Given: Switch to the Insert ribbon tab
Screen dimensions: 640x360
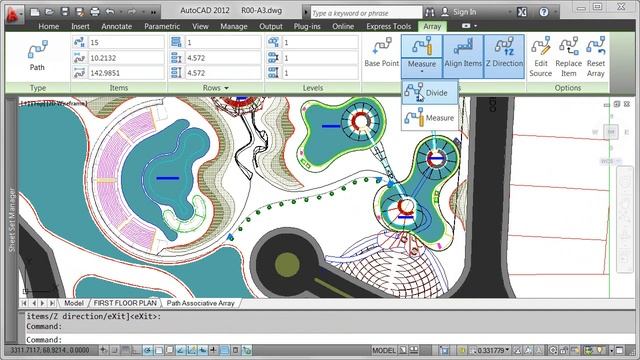Looking at the screenshot, I should coord(80,27).
